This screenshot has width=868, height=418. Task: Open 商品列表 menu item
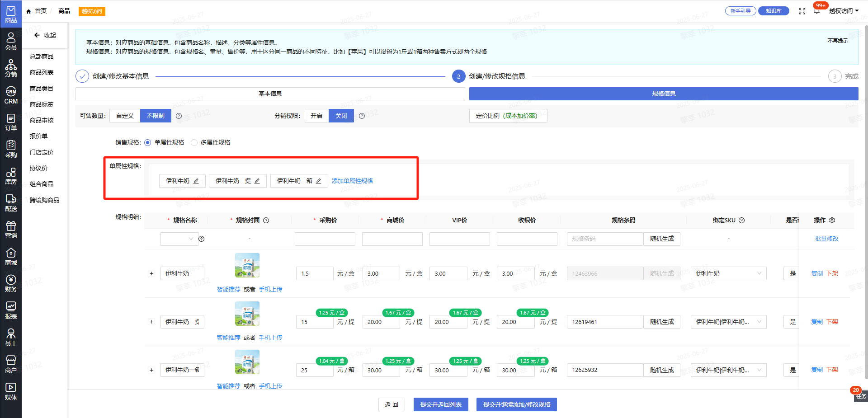[42, 72]
